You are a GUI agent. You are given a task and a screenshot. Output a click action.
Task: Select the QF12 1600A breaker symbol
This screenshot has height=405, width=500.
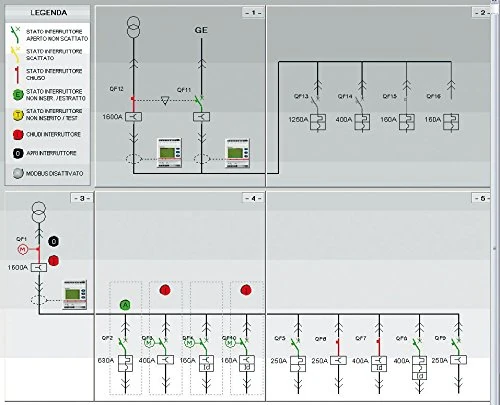coord(134,117)
